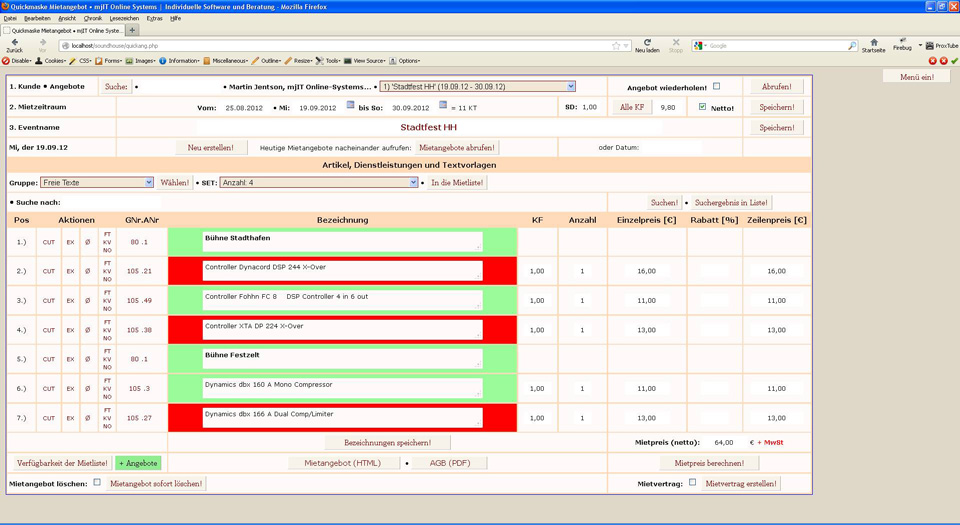Viewport: 960px width, 525px height.
Task: Open Web Developer Disable menu
Action: (x=17, y=61)
